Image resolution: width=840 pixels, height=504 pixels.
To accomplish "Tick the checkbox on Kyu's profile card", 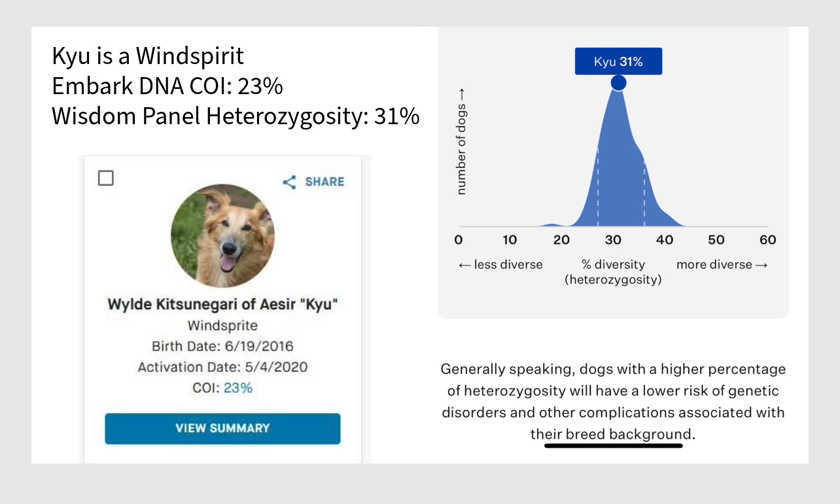I will (106, 178).
